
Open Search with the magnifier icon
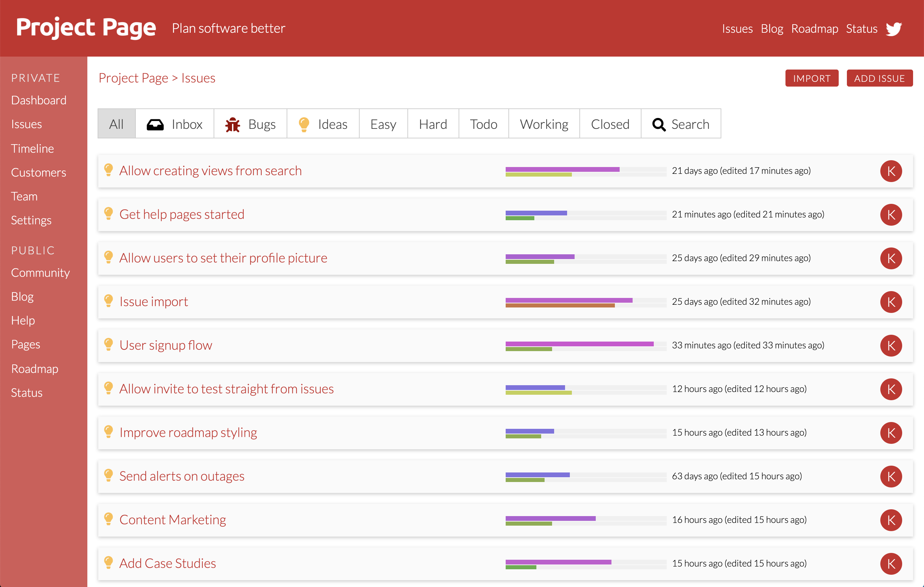point(681,124)
